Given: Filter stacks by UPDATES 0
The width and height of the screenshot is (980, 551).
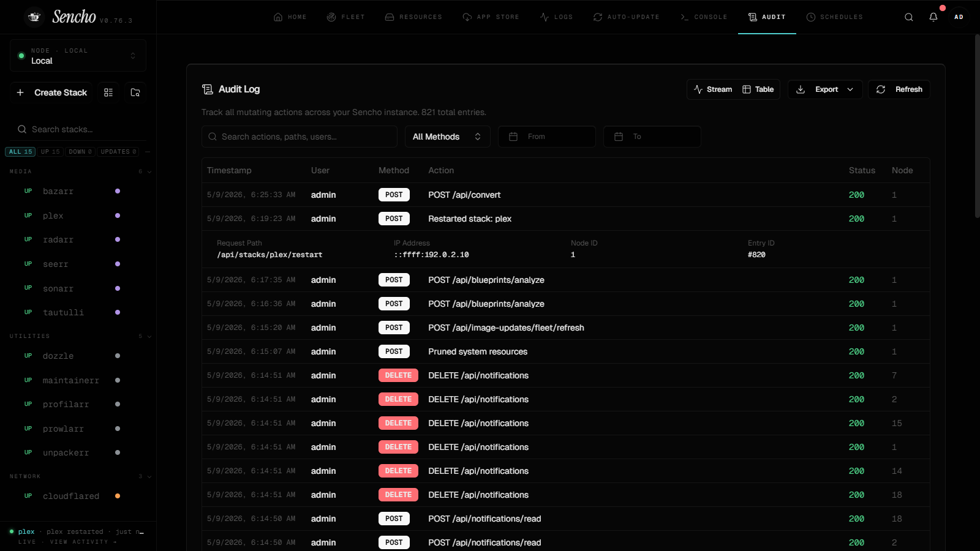Looking at the screenshot, I should [118, 152].
